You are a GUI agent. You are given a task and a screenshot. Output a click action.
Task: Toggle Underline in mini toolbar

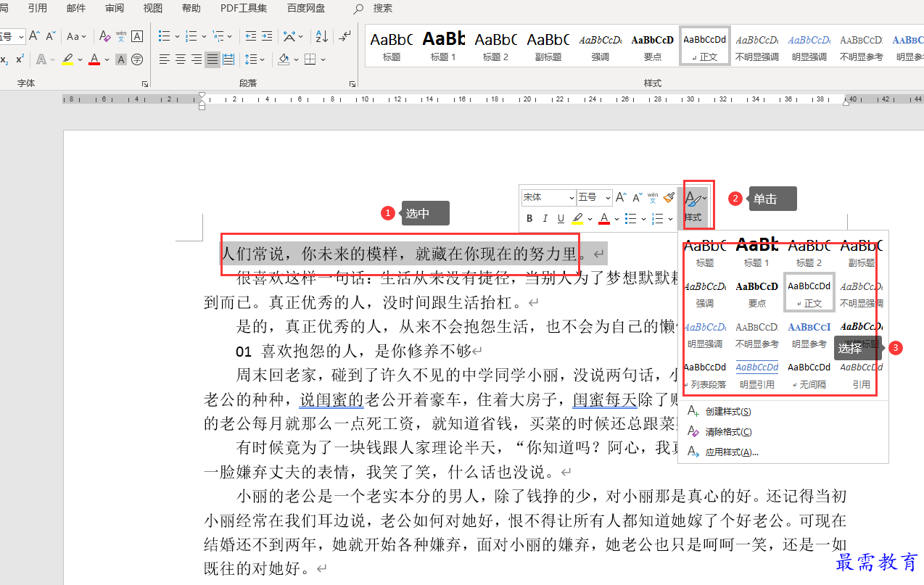[x=561, y=218]
